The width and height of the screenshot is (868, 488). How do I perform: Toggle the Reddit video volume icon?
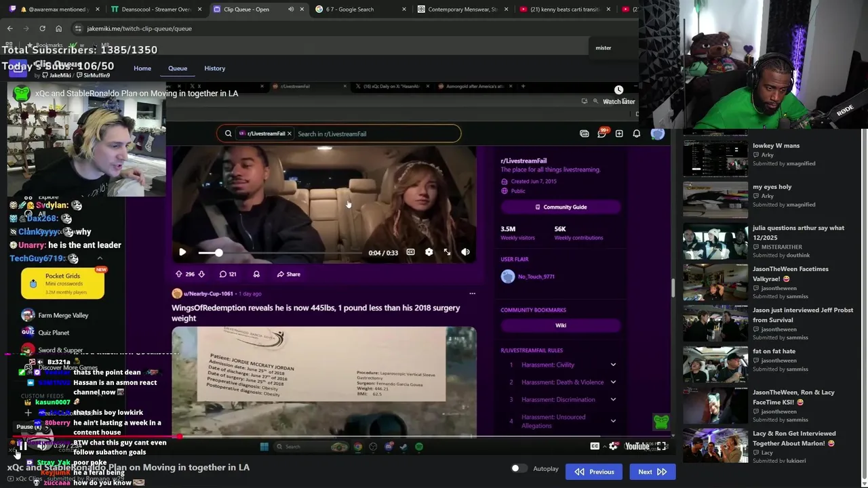465,252
